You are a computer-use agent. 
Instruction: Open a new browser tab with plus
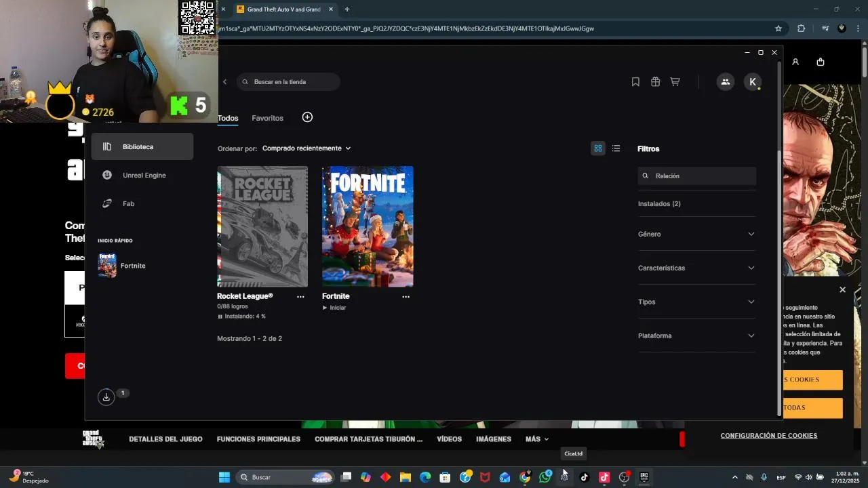click(x=347, y=9)
